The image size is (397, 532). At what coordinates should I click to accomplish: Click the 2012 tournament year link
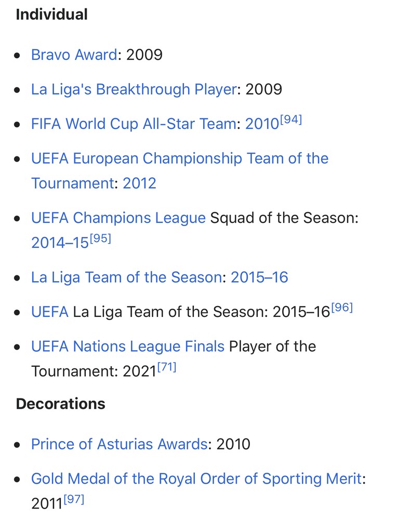tap(139, 183)
